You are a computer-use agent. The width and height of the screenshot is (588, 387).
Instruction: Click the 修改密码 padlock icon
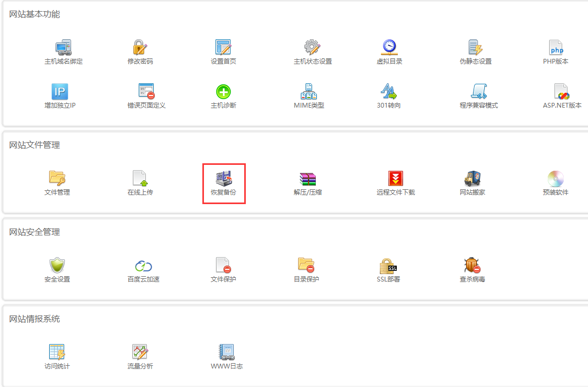140,48
